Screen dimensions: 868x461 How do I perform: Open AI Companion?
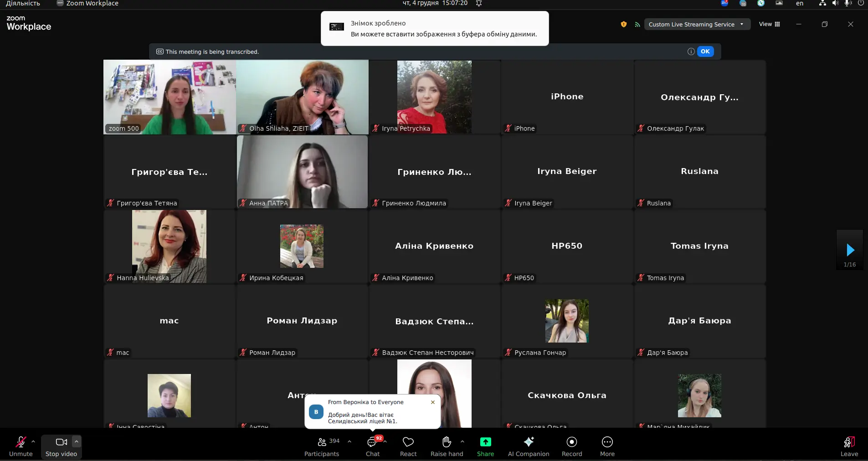coord(529,447)
